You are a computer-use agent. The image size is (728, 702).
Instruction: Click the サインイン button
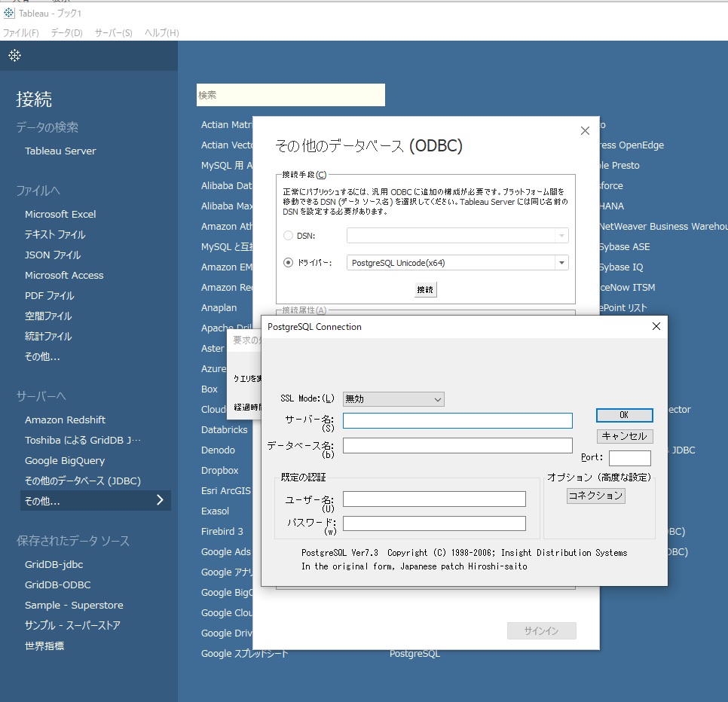[x=541, y=630]
